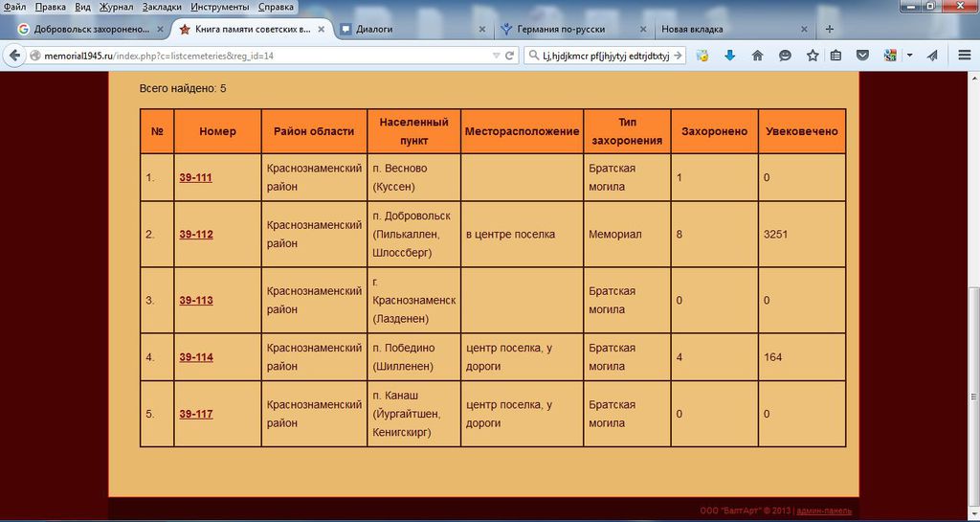
Task: Select the 3251 value cell
Action: tap(802, 235)
